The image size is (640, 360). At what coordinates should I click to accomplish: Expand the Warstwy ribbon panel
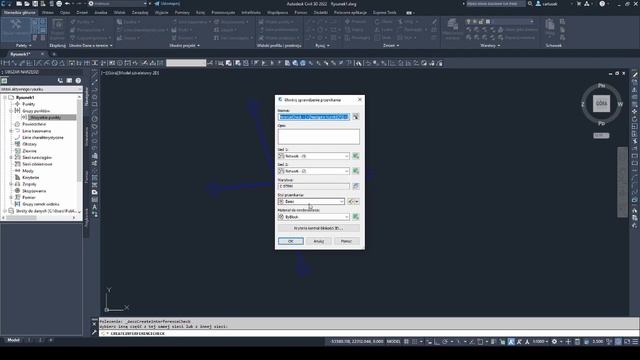(x=490, y=46)
